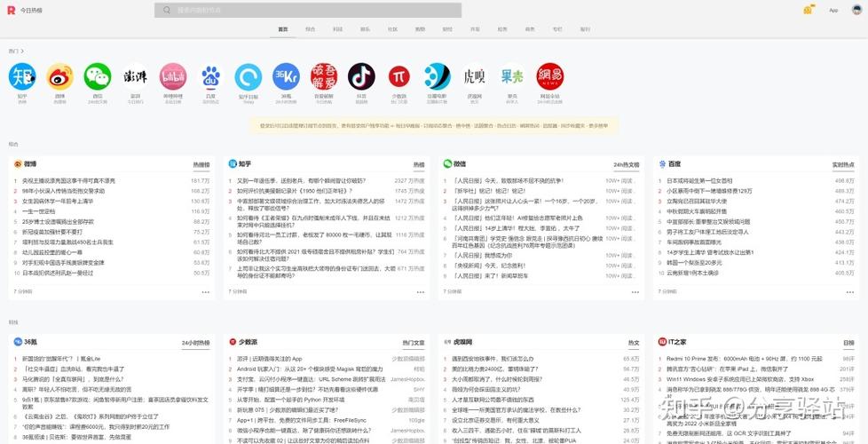Screen dimensions: 868x444
Task: Open more options on 微博 card
Action: click(x=205, y=292)
